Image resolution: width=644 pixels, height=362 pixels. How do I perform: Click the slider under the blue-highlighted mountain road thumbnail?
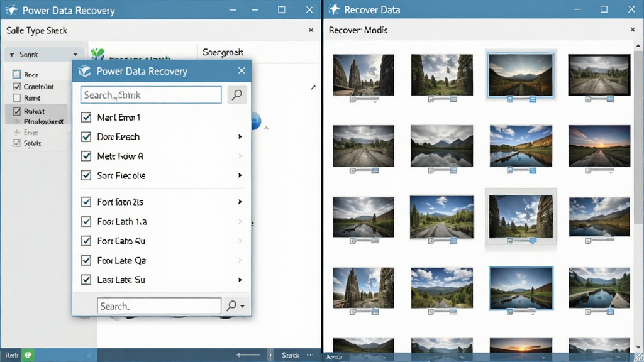(521, 99)
